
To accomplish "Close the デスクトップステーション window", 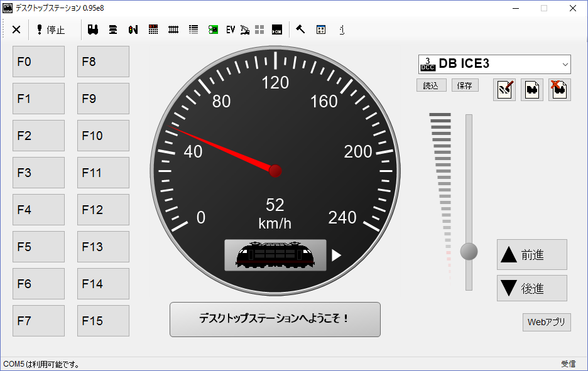I will pos(573,8).
